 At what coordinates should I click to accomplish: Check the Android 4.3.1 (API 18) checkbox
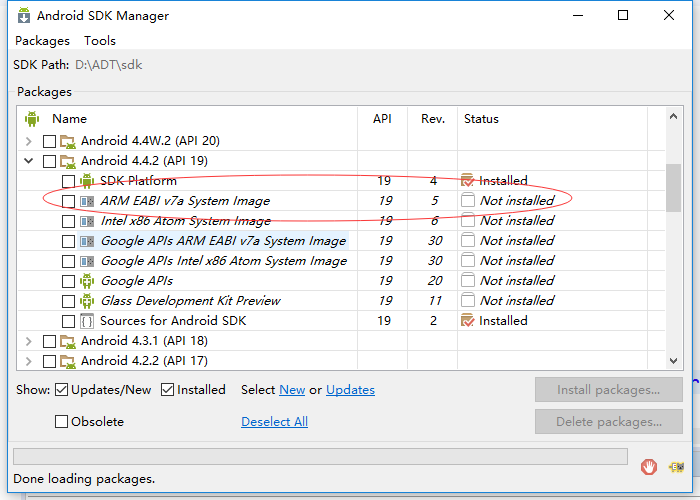point(49,342)
